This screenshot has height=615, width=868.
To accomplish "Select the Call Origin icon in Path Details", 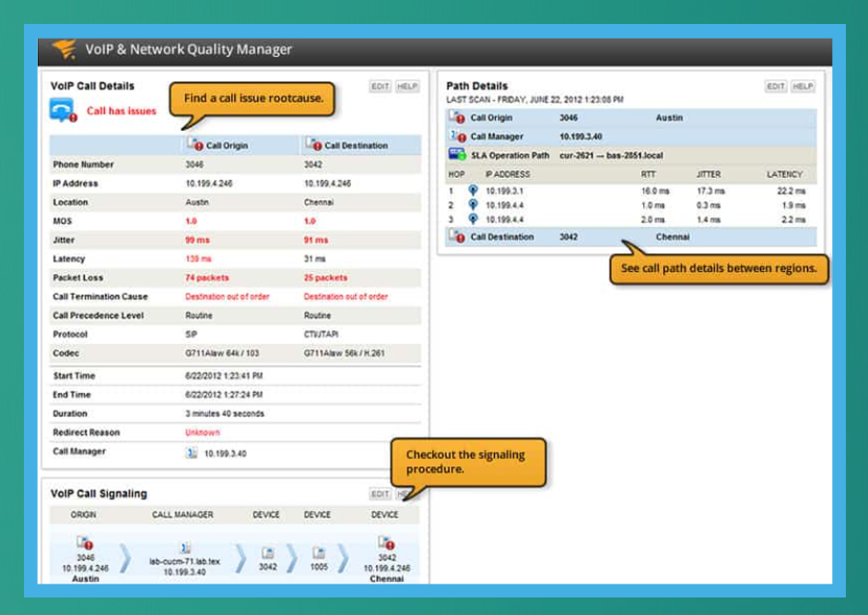I will click(456, 117).
